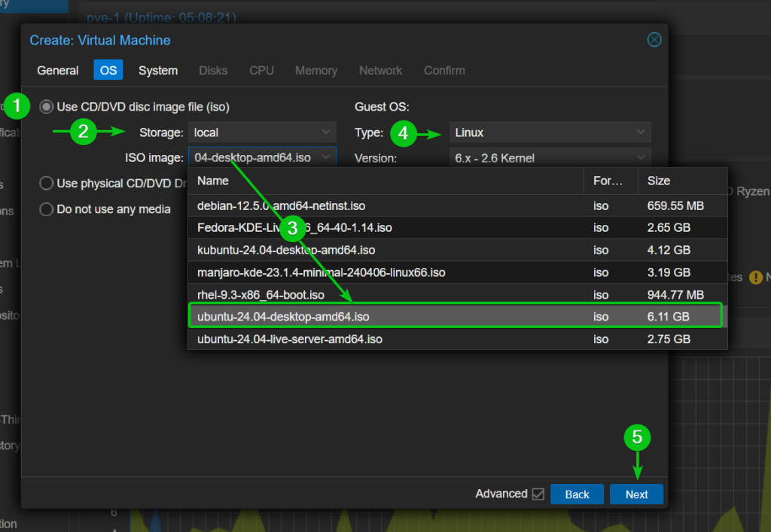
Task: Choose manjaro-kde-23.1.4-minimal ISO
Action: (x=457, y=272)
